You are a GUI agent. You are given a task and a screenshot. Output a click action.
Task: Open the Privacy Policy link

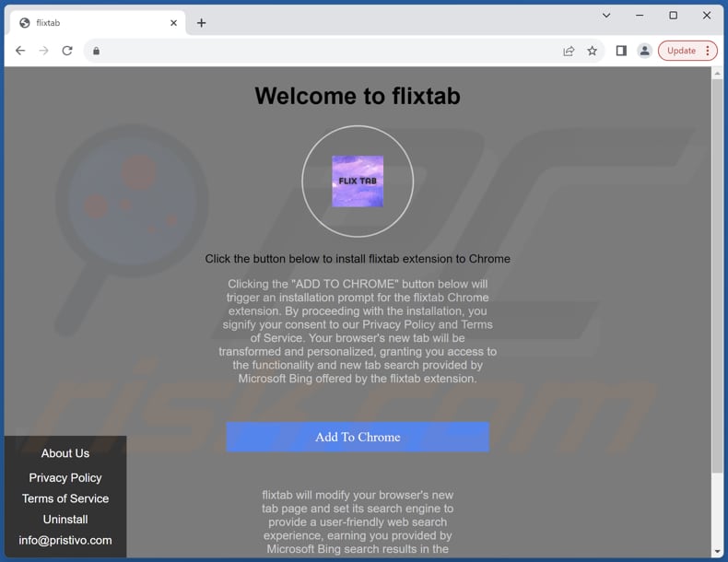[x=65, y=477]
